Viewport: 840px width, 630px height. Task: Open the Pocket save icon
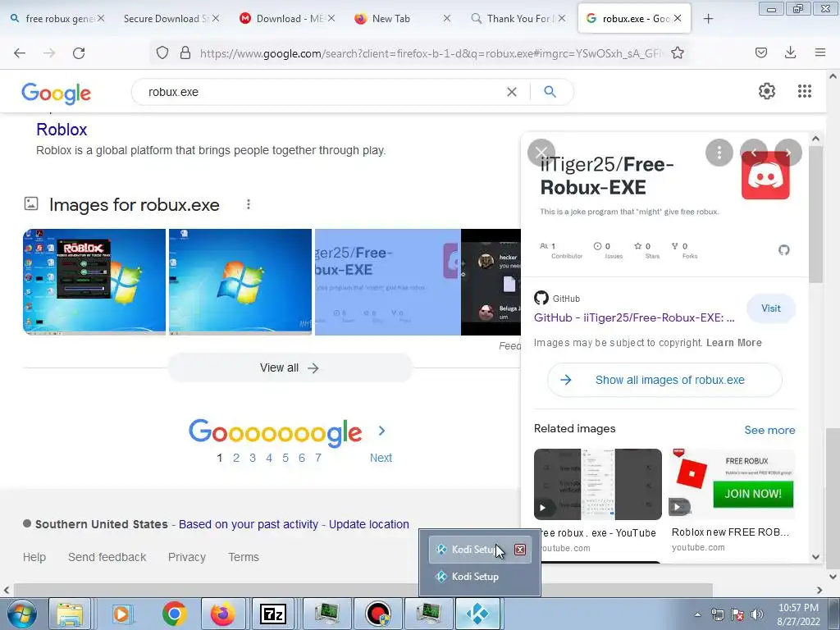point(760,52)
